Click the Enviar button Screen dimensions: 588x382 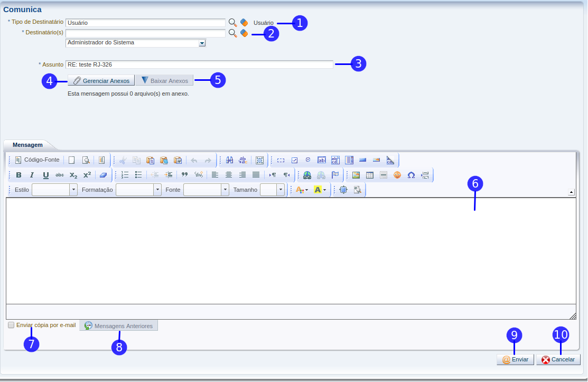[515, 359]
